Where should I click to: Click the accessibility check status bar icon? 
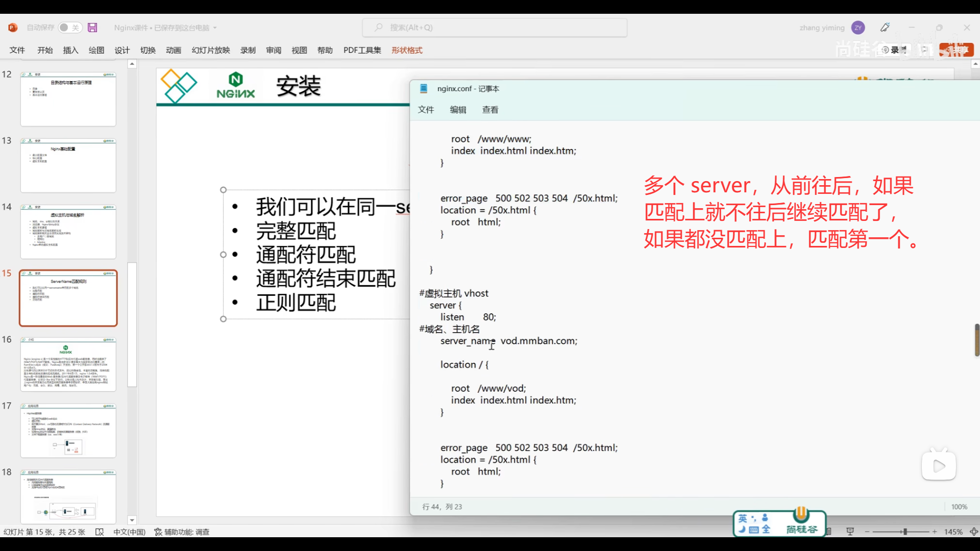[x=182, y=532]
